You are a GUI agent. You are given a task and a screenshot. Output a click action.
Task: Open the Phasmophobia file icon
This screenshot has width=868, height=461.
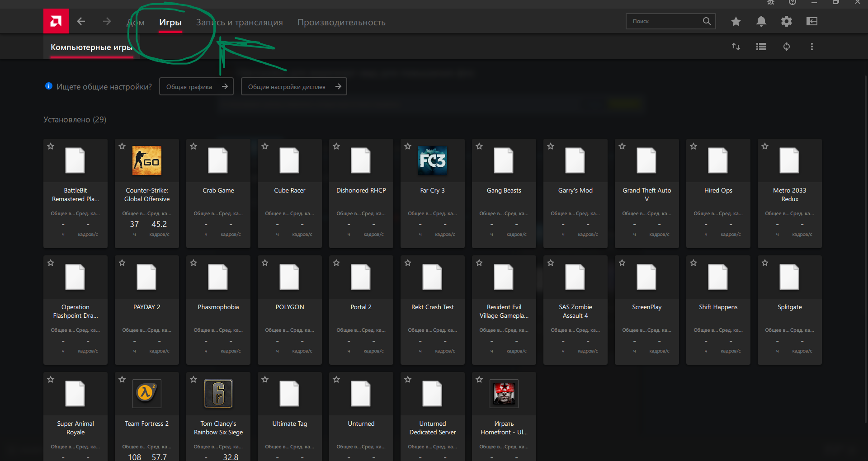[x=218, y=277]
